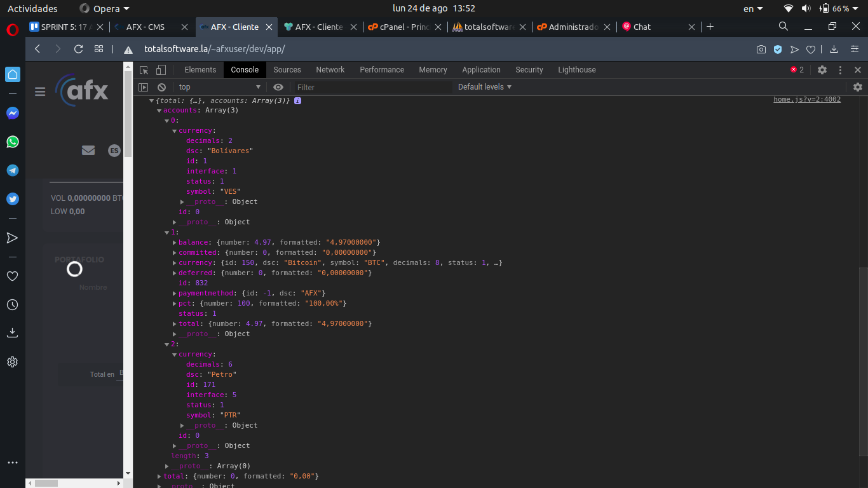
Task: Click the hamburger menu in AFX page
Action: (40, 91)
